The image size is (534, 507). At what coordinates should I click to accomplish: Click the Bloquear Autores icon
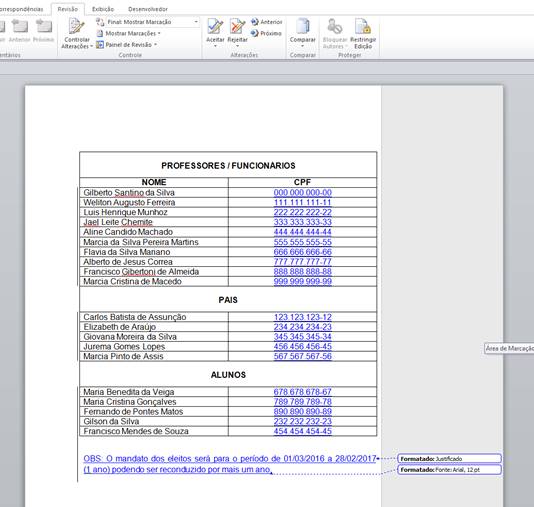click(334, 27)
